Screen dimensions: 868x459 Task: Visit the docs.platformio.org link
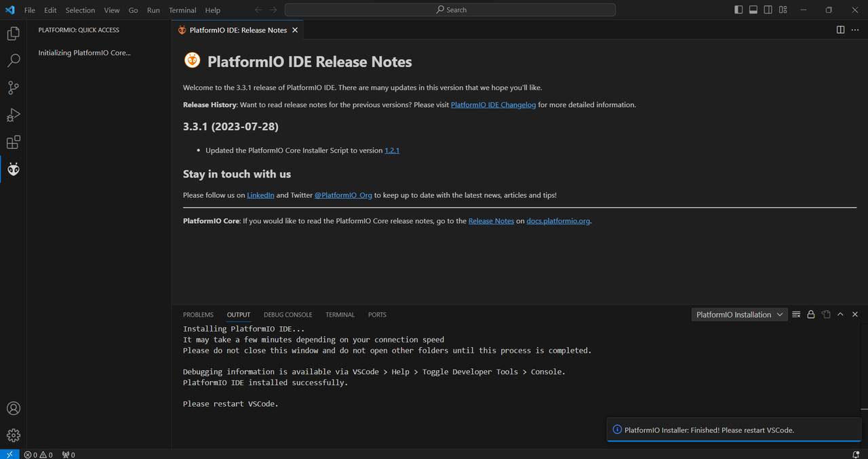[558, 221]
